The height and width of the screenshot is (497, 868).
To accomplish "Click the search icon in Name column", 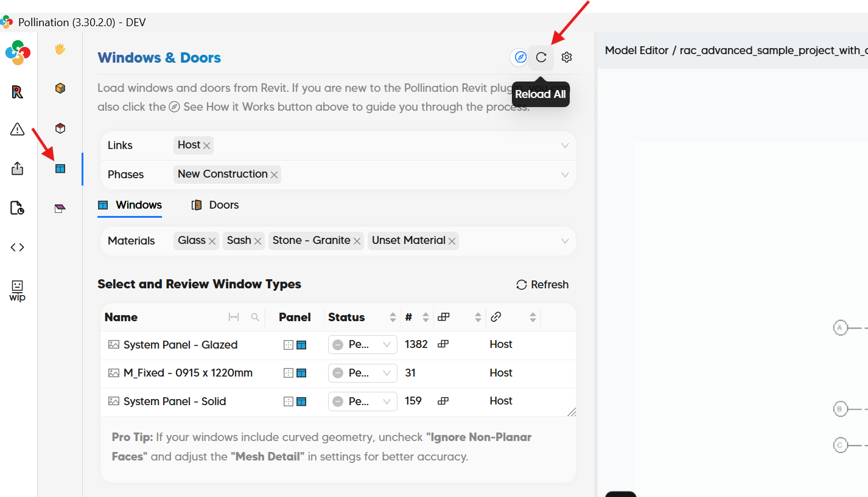I will pos(255,317).
